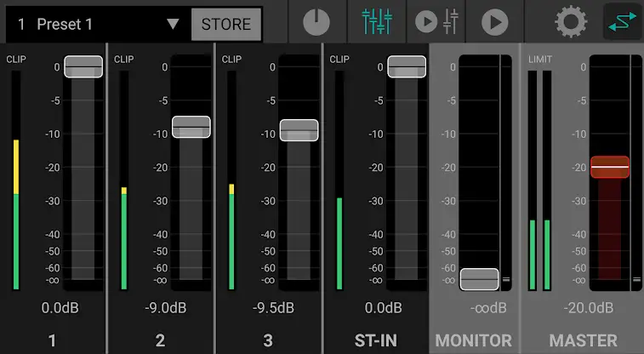The height and width of the screenshot is (354, 644).
Task: Open the standalone play button icon
Action: pos(494,22)
